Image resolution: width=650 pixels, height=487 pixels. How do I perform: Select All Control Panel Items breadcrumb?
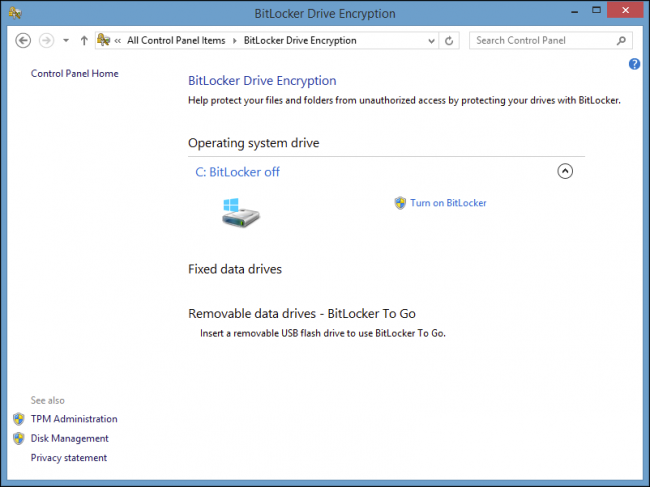pos(176,41)
